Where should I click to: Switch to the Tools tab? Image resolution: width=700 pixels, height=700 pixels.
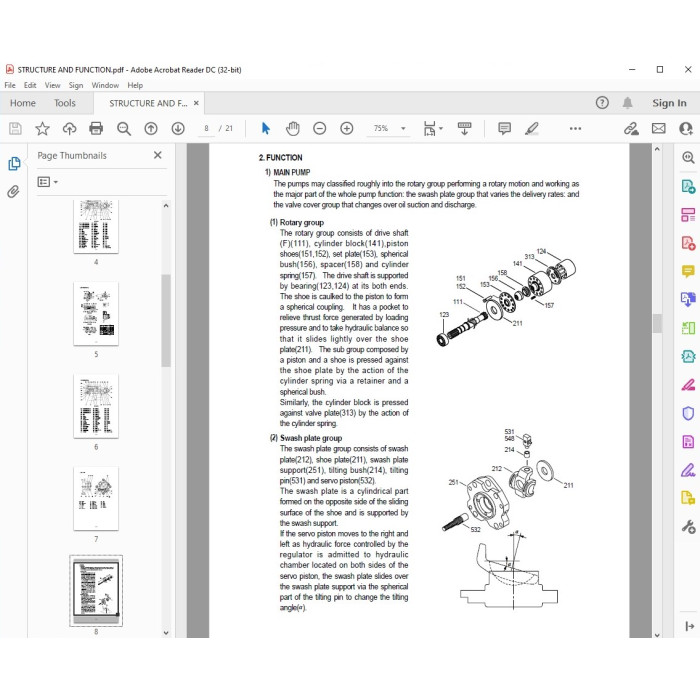pyautogui.click(x=65, y=103)
